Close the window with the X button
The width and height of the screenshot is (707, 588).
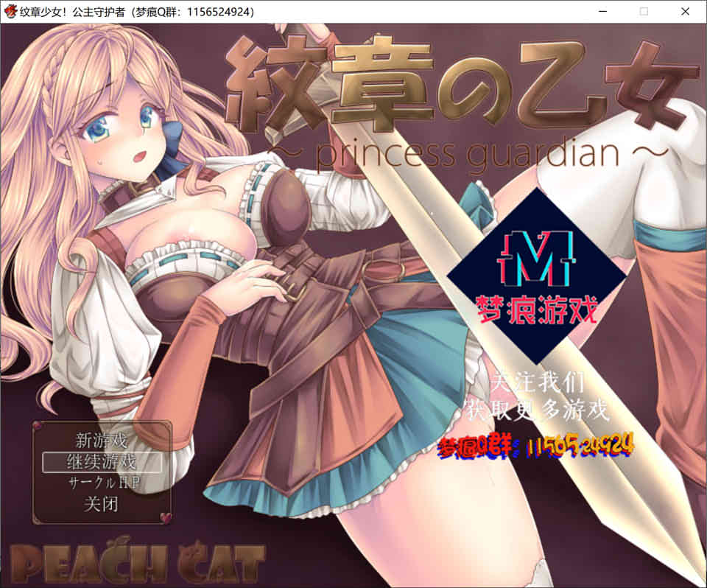684,11
